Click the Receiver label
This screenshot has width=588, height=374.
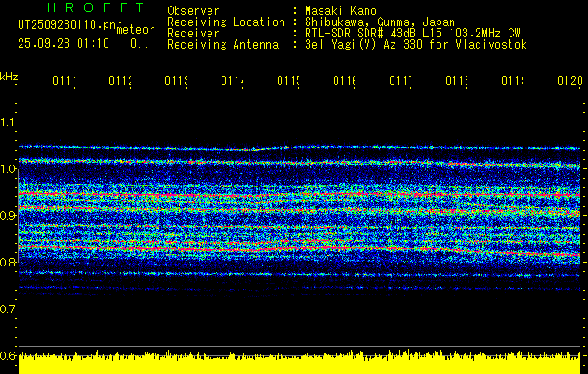click(194, 34)
